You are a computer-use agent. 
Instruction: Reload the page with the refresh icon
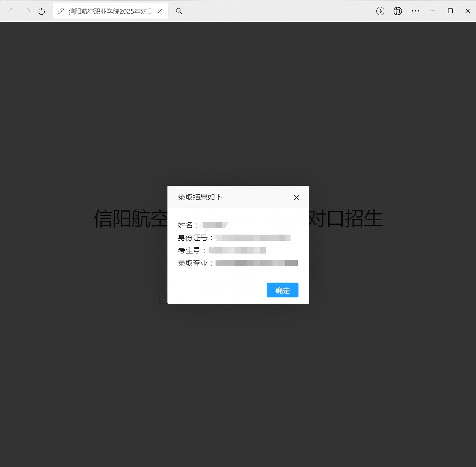(42, 11)
